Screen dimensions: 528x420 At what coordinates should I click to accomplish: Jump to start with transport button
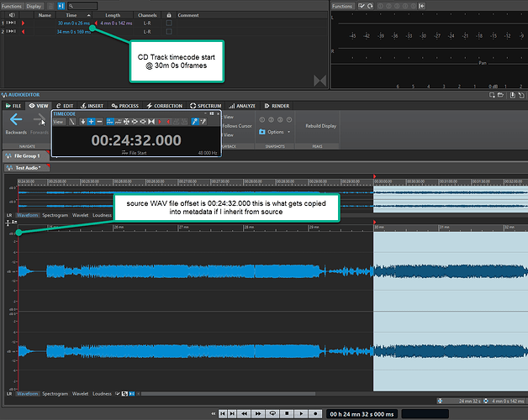click(x=223, y=413)
